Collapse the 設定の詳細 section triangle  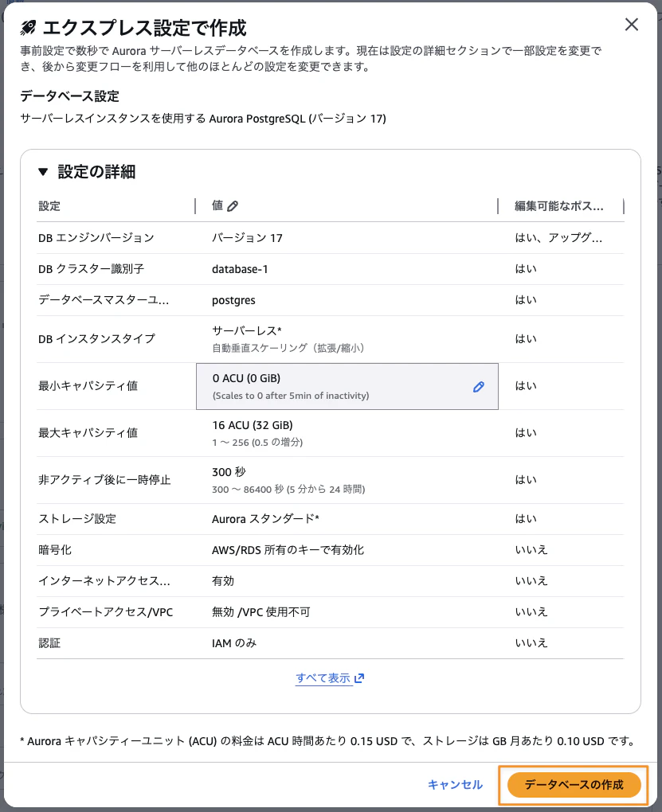click(43, 172)
